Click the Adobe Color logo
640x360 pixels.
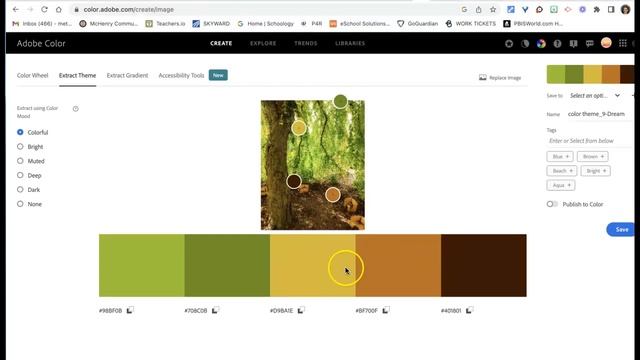point(41,43)
